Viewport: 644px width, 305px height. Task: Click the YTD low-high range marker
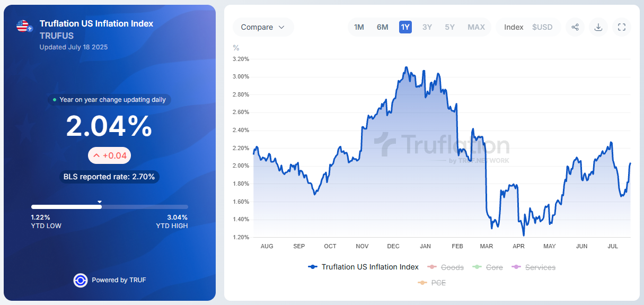(x=100, y=202)
